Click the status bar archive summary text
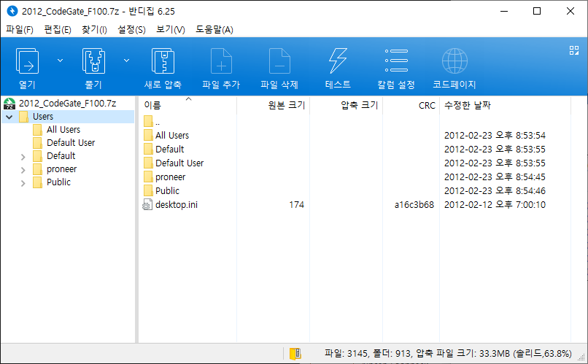The height and width of the screenshot is (364, 588). pyautogui.click(x=448, y=354)
